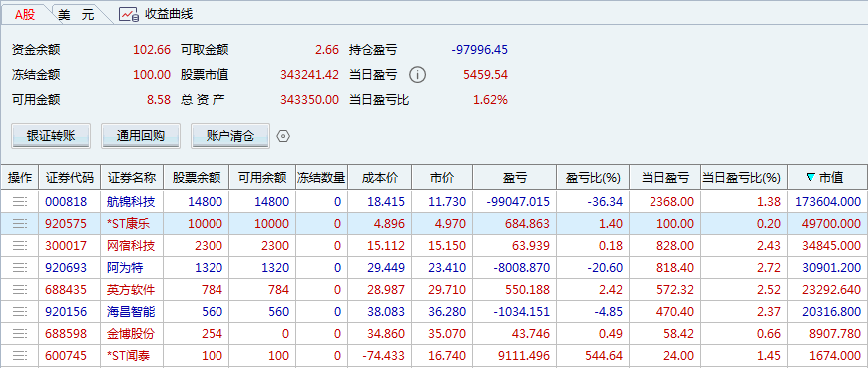
Task: Open the 收益曲线 chart icon
Action: pos(129,14)
